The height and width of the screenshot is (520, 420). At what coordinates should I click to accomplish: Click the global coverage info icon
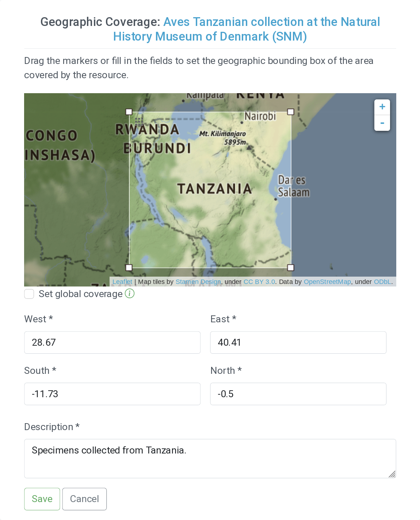(130, 293)
